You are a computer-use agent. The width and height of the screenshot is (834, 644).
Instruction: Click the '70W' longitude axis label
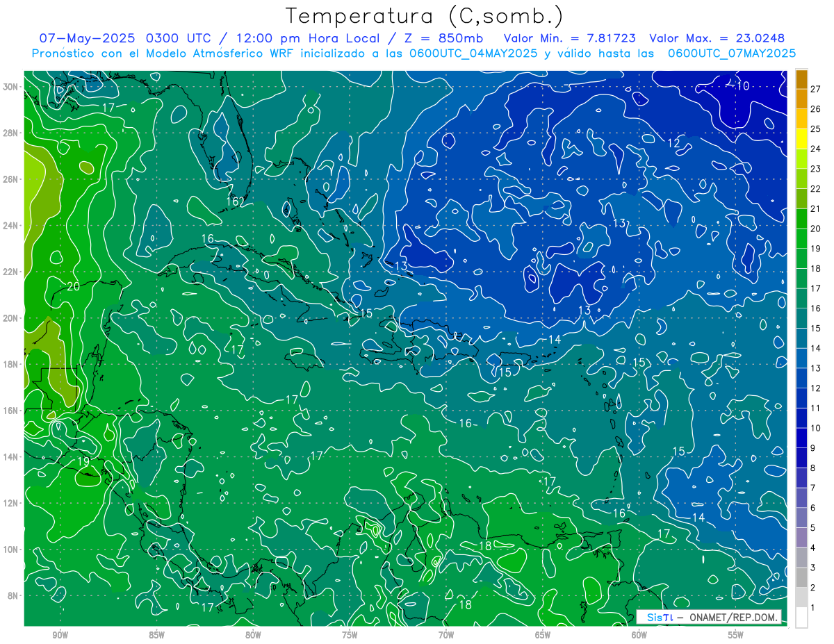pyautogui.click(x=446, y=635)
